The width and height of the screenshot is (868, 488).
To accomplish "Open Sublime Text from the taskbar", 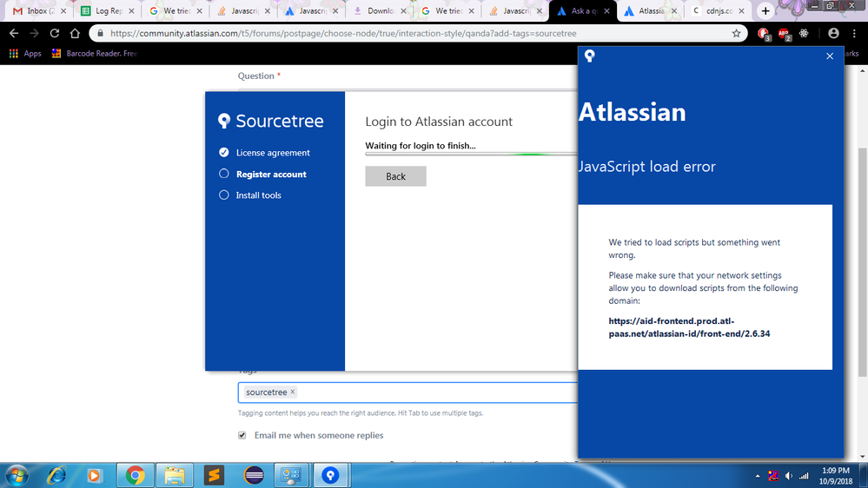I will (x=214, y=475).
